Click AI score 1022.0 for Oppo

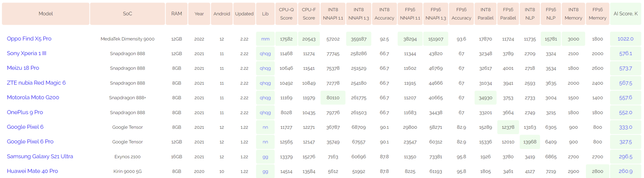pos(625,39)
